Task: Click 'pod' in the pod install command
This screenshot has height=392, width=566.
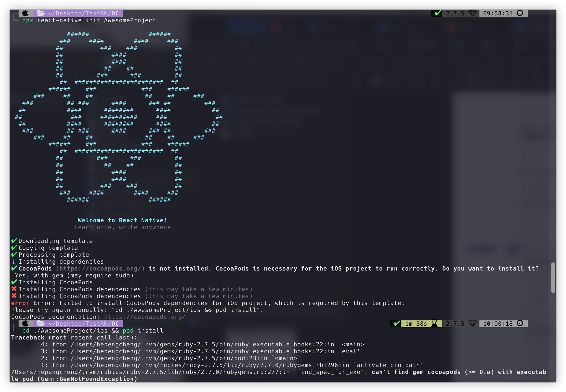Action: point(128,331)
